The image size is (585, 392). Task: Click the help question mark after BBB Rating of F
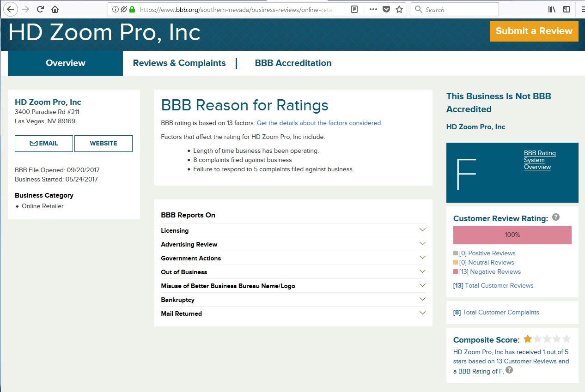pos(509,370)
